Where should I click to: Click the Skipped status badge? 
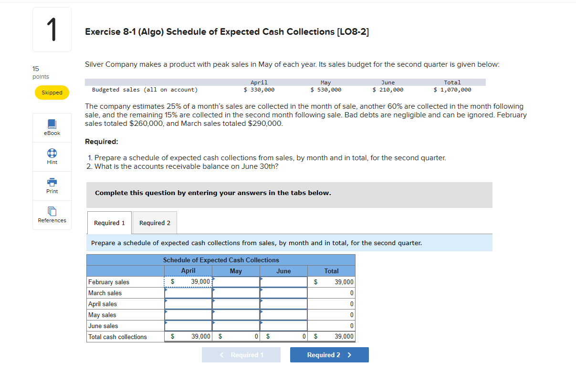[x=52, y=93]
